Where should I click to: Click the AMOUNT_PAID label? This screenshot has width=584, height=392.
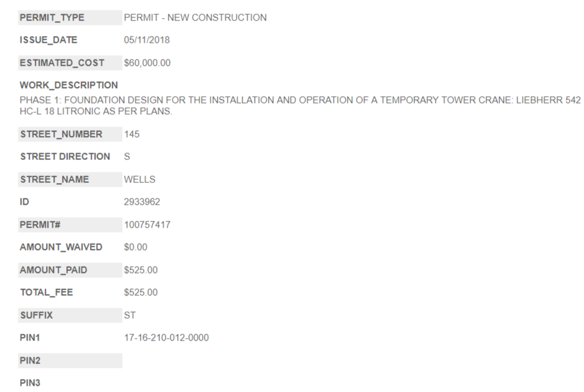pos(53,270)
